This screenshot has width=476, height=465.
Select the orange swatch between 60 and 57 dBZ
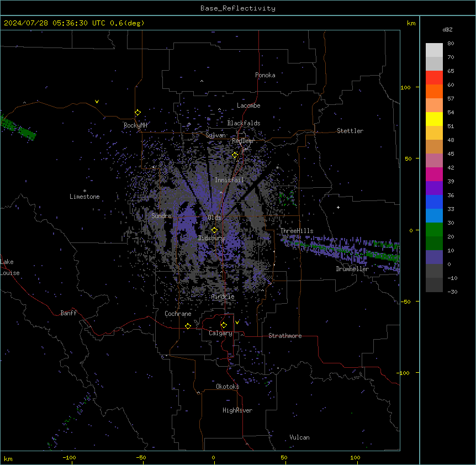(x=434, y=92)
